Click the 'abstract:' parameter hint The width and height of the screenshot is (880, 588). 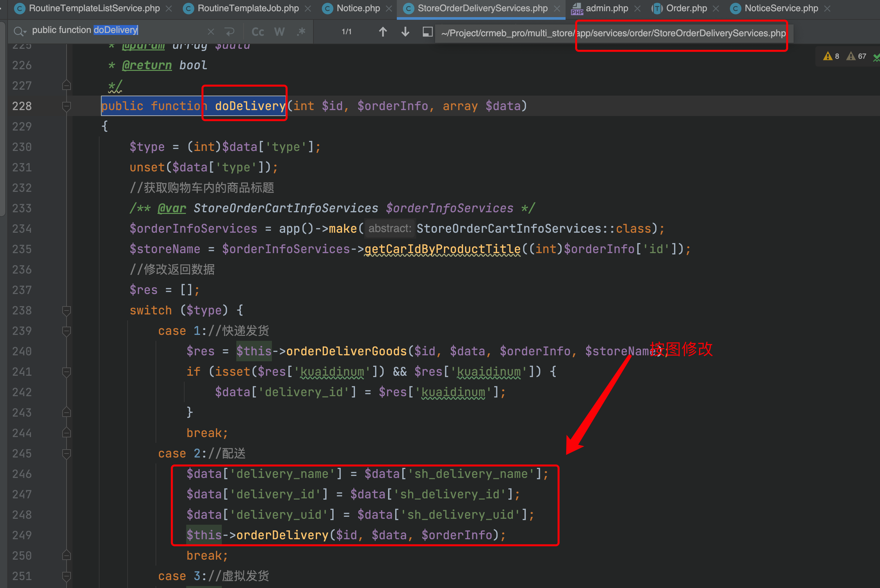(x=390, y=228)
